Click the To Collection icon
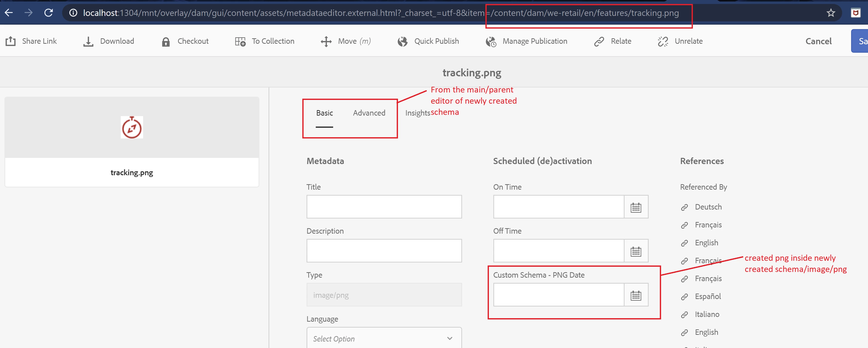This screenshot has height=348, width=868. click(240, 42)
